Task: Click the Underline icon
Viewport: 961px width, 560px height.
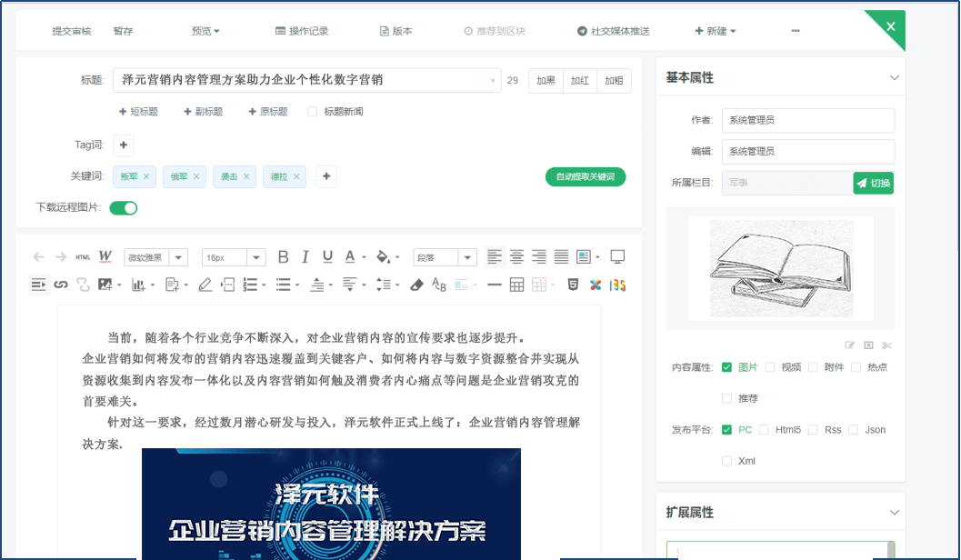Action: [326, 257]
